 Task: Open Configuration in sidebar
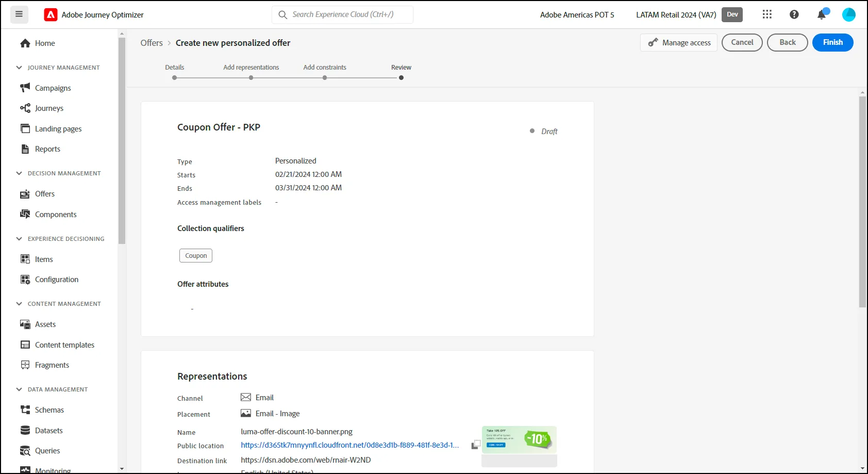tap(57, 280)
